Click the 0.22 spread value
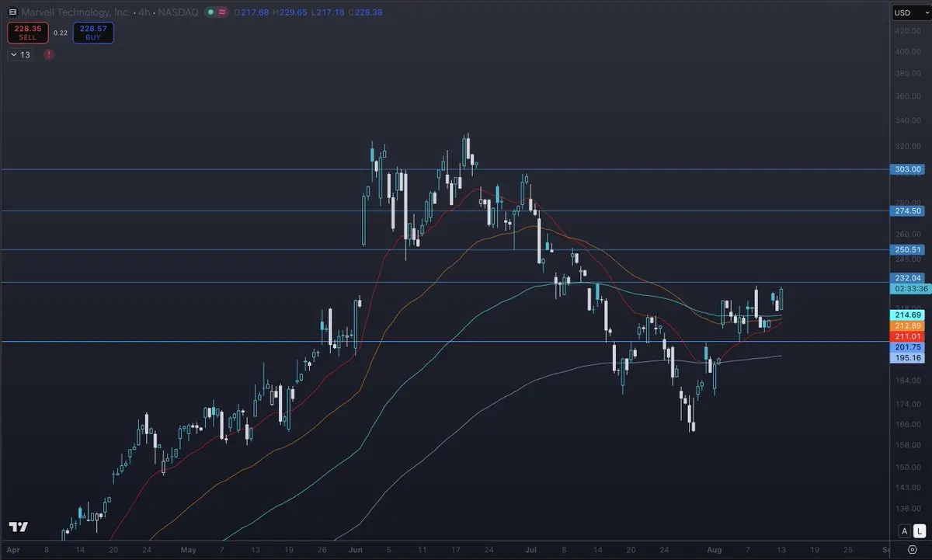Screen dimensions: 932x560 coord(61,33)
